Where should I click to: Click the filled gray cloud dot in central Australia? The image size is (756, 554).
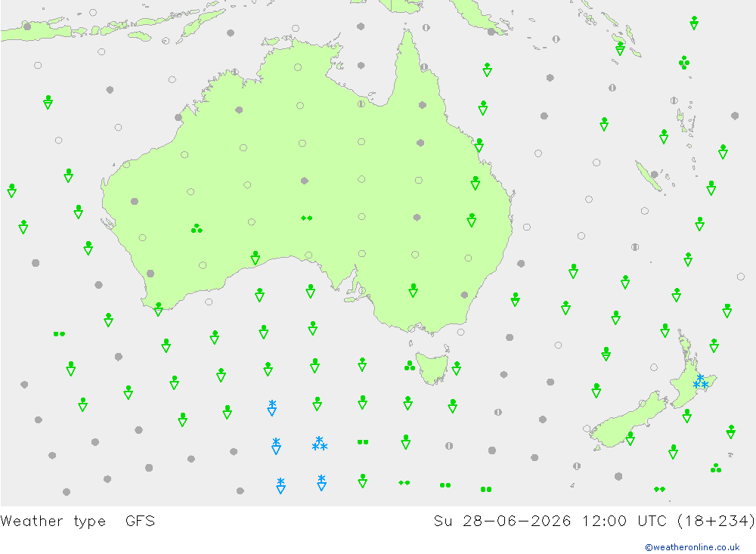pyautogui.click(x=304, y=181)
